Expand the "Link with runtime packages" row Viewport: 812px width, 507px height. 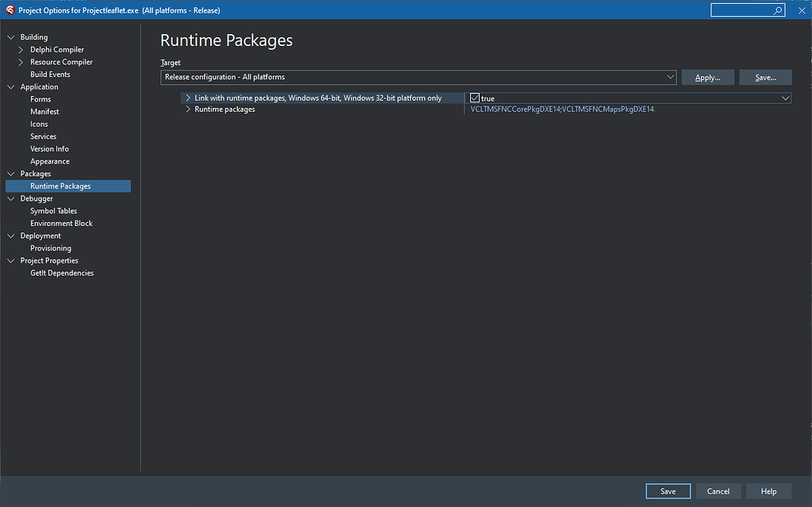pyautogui.click(x=187, y=98)
